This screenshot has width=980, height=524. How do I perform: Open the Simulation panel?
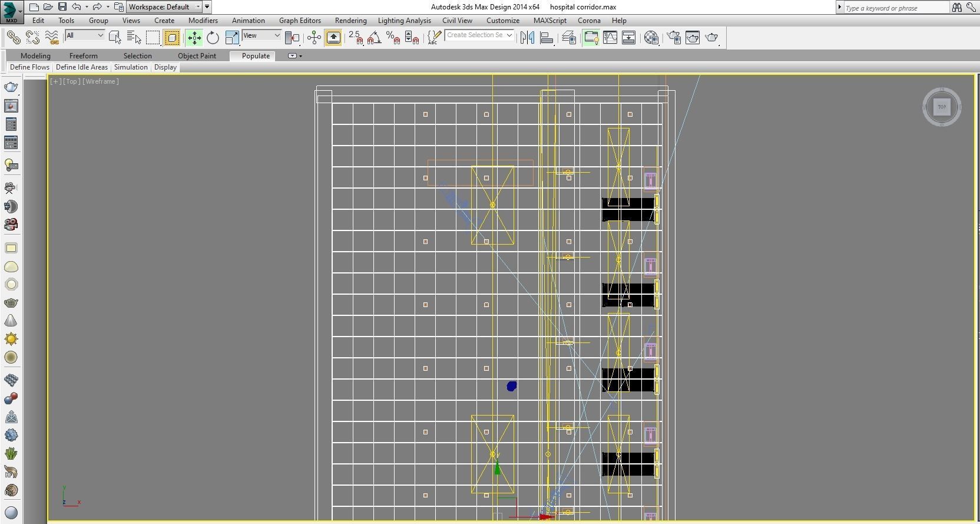tap(131, 67)
